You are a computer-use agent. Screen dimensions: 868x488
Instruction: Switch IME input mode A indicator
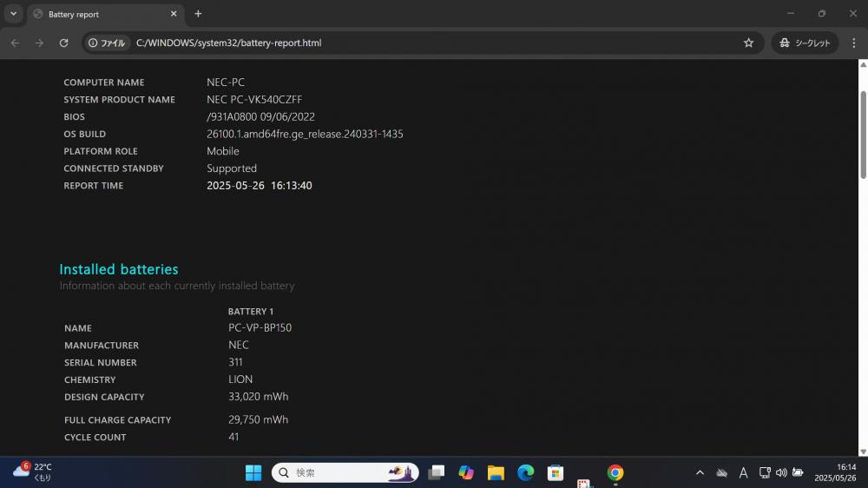[x=744, y=472]
